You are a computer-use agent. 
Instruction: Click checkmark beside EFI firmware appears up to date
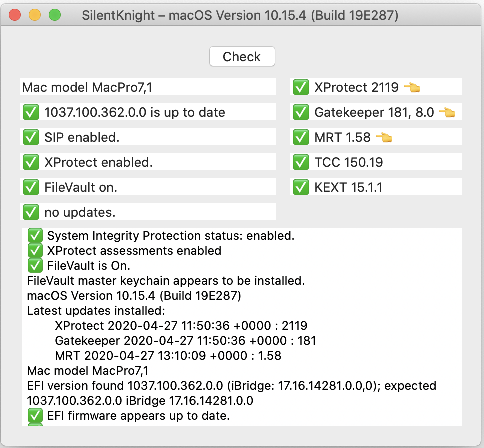point(35,416)
